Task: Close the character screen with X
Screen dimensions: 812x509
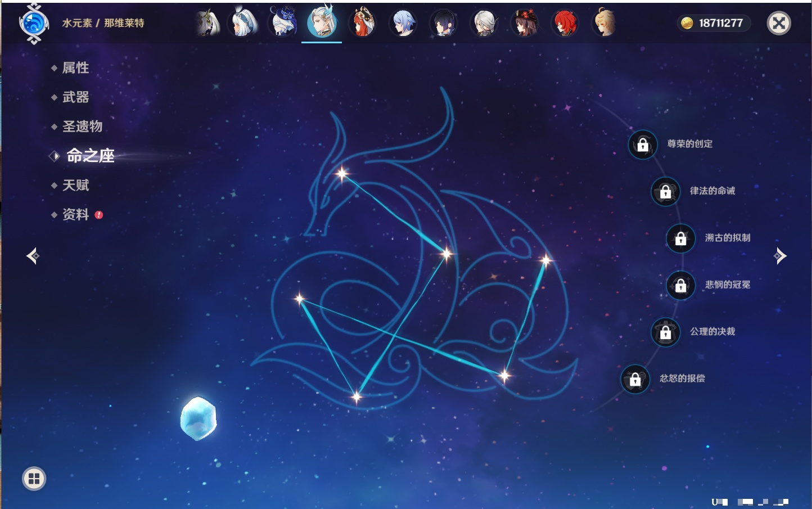Action: [x=779, y=23]
